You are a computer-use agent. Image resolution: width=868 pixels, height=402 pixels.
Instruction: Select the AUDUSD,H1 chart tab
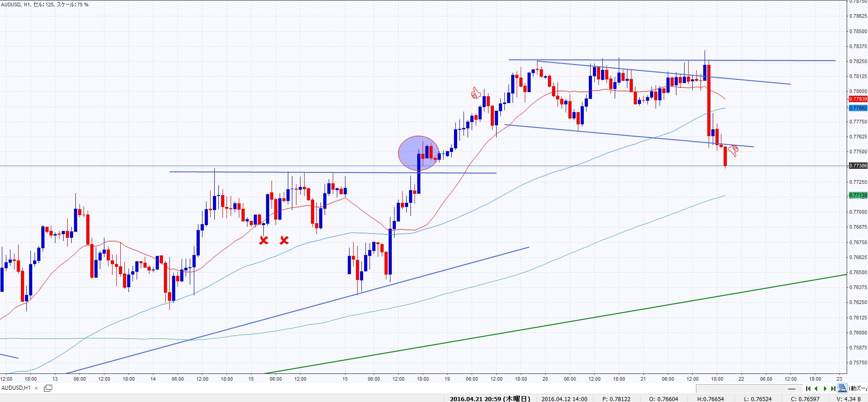(x=16, y=388)
